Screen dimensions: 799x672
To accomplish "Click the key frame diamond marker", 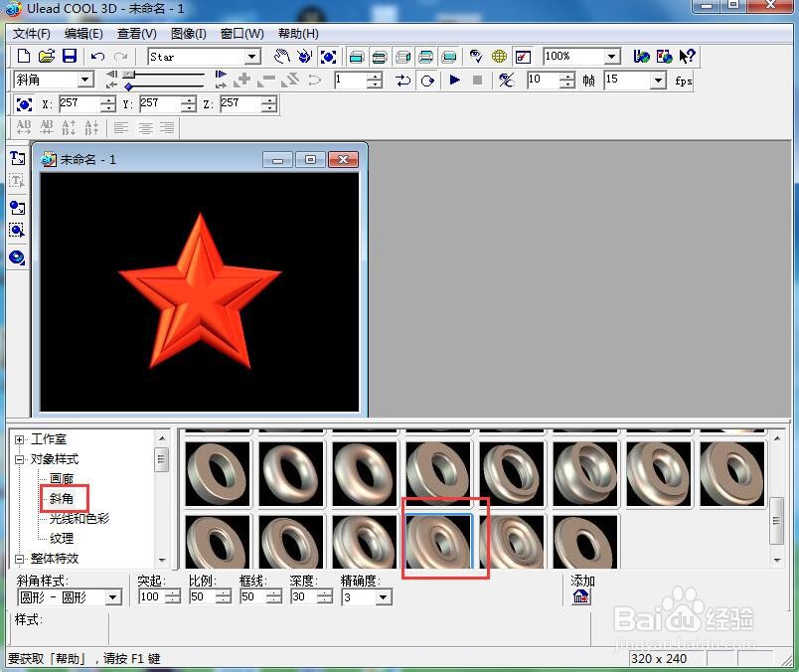I will click(x=129, y=86).
